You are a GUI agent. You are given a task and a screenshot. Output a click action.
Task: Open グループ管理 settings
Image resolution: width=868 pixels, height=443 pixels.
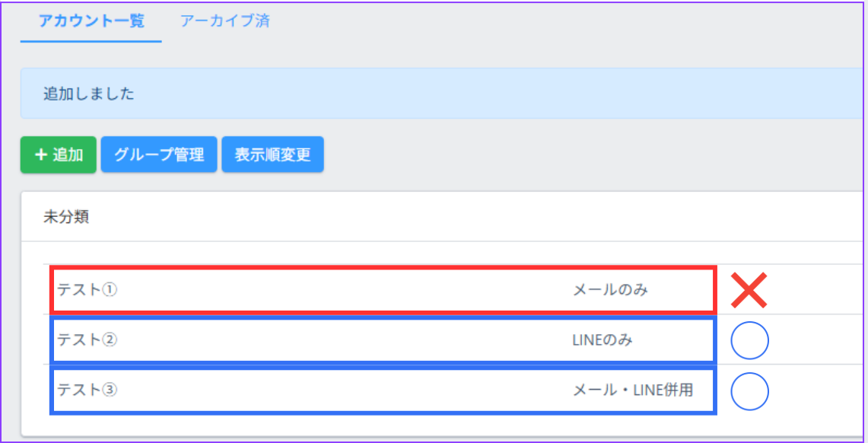tap(159, 155)
